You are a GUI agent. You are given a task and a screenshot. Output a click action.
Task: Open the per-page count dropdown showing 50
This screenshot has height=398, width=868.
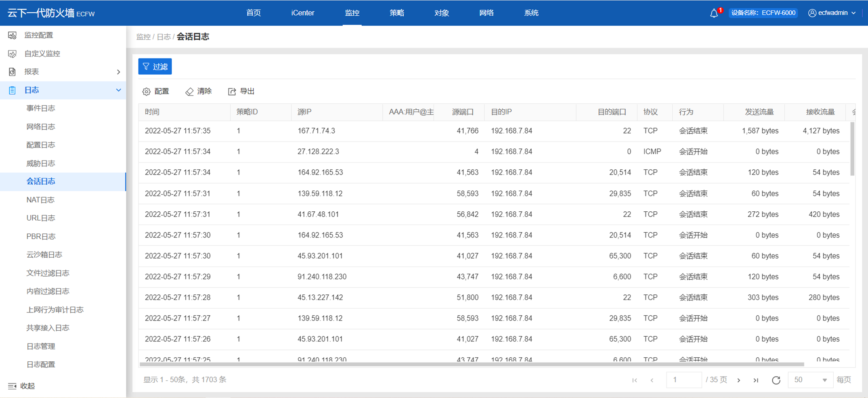coord(810,380)
